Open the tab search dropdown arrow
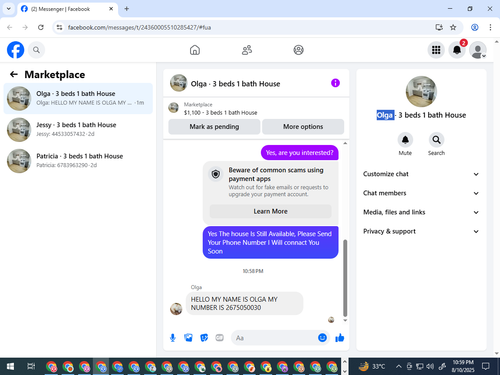500x375 pixels. [9, 9]
